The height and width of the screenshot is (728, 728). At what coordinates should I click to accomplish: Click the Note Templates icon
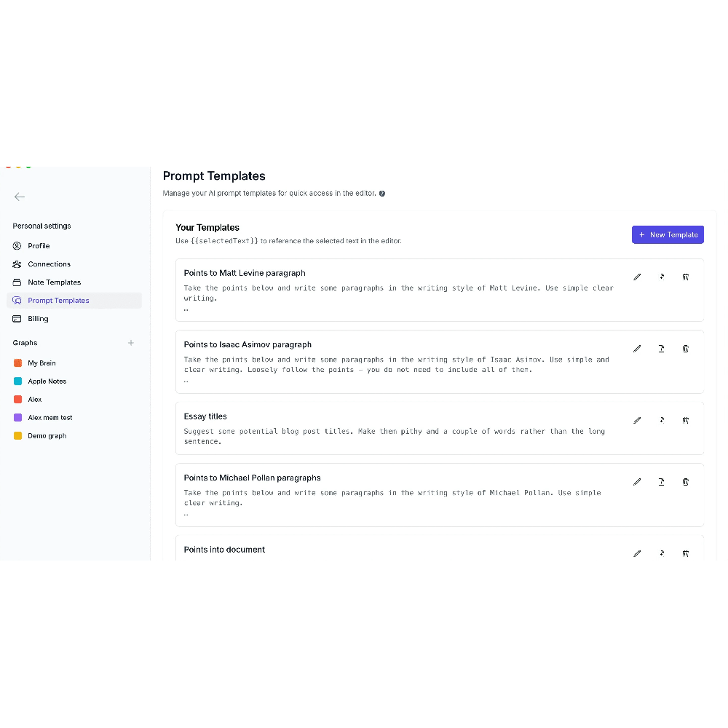pyautogui.click(x=16, y=282)
